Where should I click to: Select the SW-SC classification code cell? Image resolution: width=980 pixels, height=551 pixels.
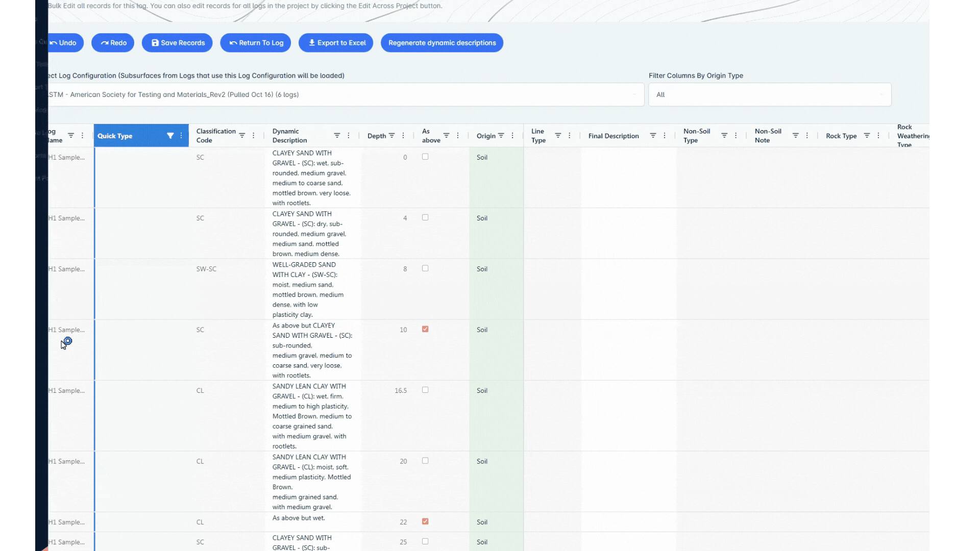click(207, 269)
